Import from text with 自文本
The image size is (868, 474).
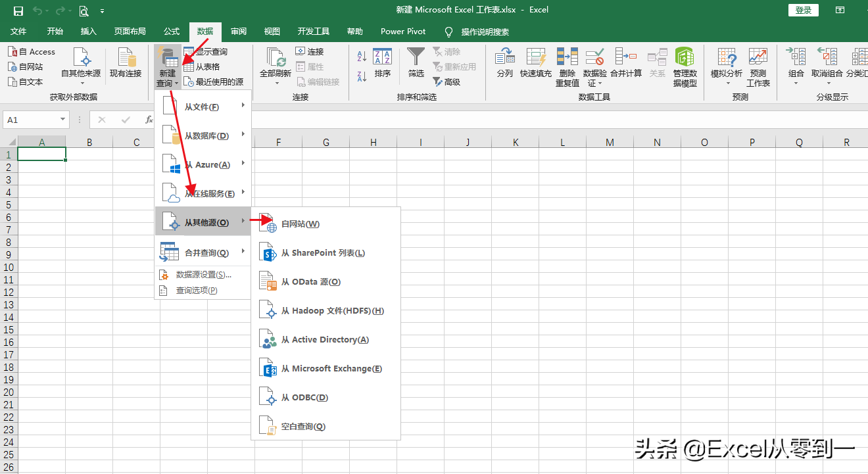click(26, 82)
